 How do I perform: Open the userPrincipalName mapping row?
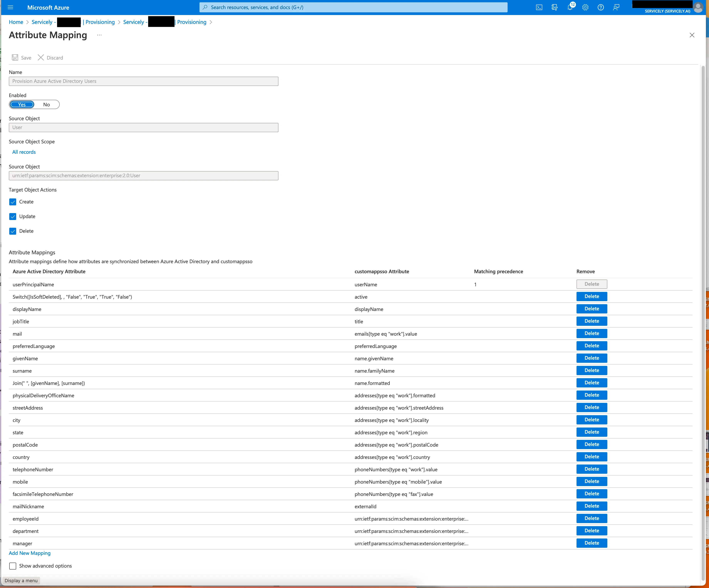350,284
